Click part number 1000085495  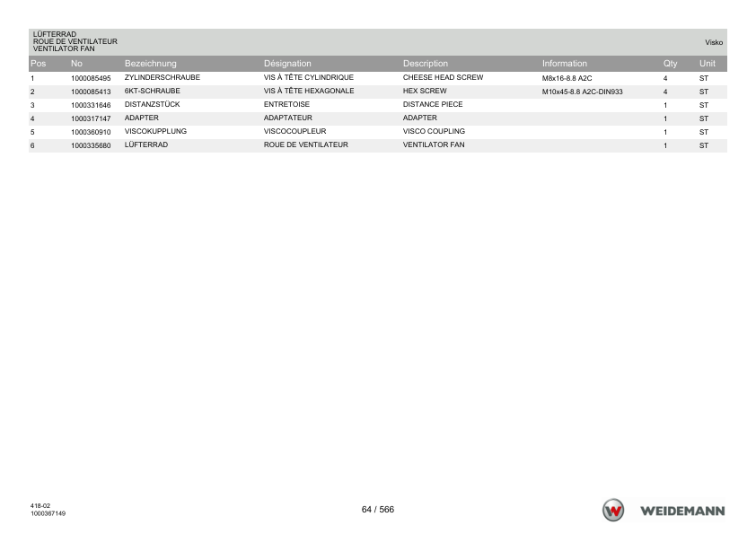(x=91, y=78)
